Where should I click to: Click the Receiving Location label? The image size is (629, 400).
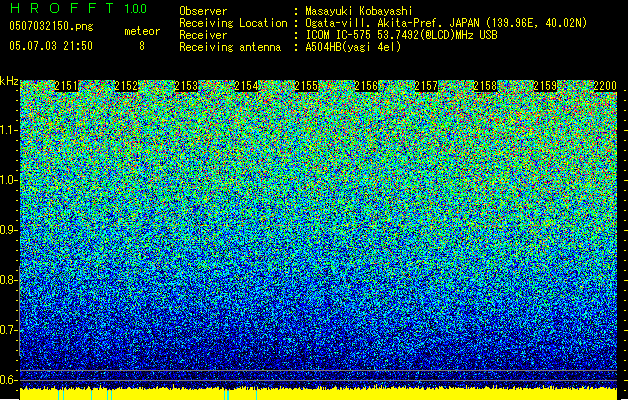[233, 23]
